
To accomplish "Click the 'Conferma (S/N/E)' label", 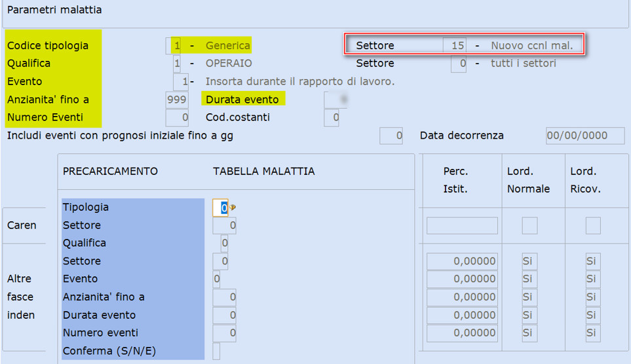I will click(x=109, y=351).
